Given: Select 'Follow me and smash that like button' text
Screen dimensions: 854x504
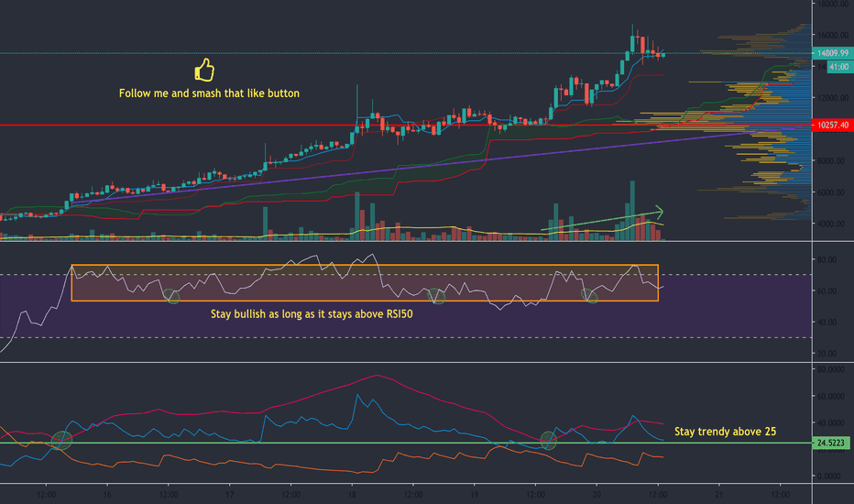Looking at the screenshot, I should coord(209,93).
